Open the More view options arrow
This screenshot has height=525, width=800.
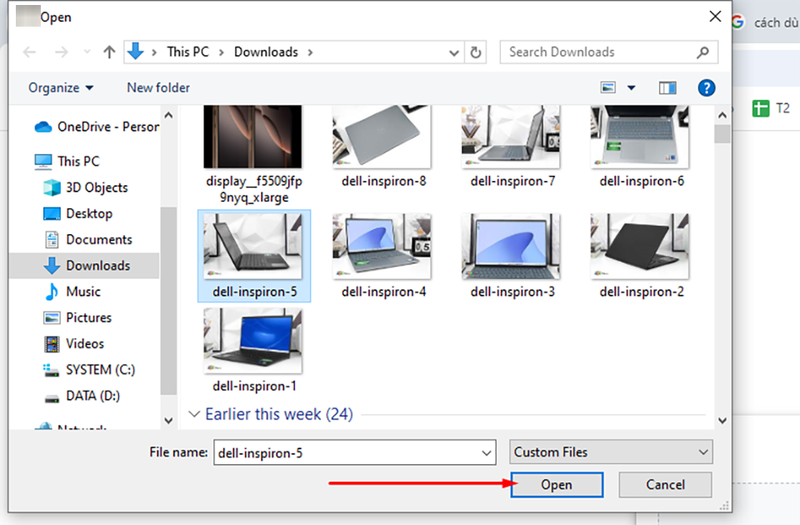[x=631, y=88]
